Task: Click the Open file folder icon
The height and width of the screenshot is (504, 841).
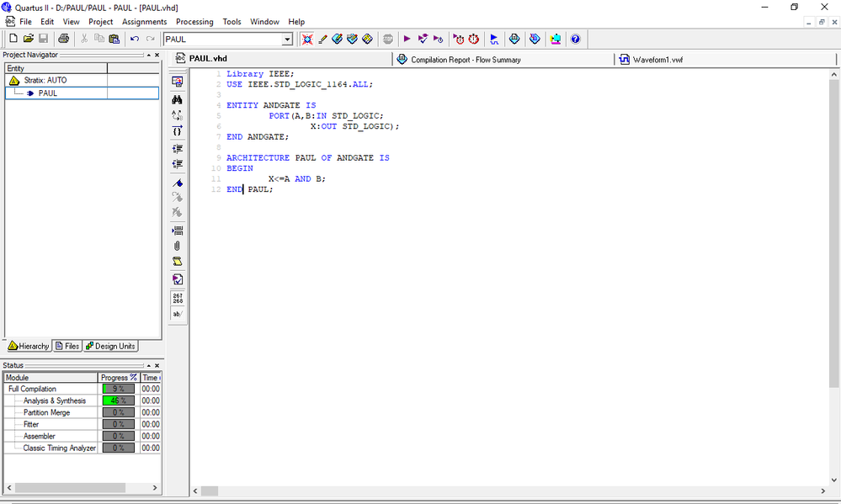Action: (x=28, y=39)
